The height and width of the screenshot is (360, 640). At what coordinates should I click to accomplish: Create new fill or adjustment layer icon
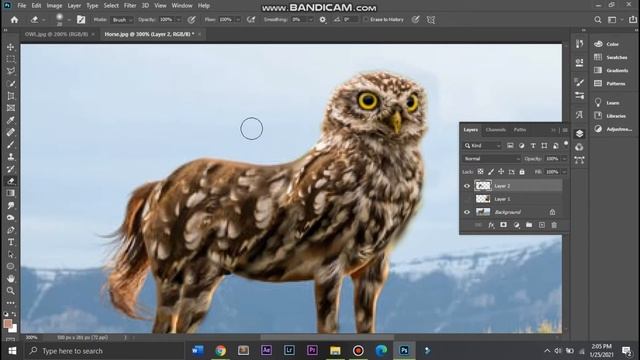516,225
